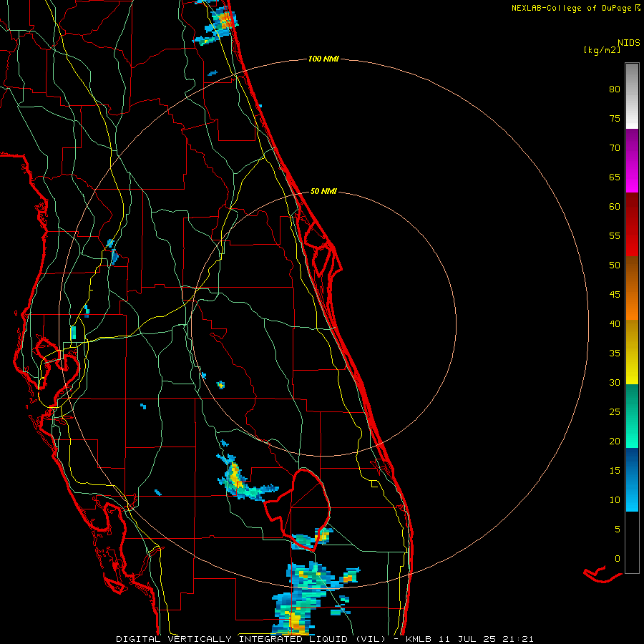Click the NIDS label above the scale
The width and height of the screenshot is (644, 644).
point(629,42)
